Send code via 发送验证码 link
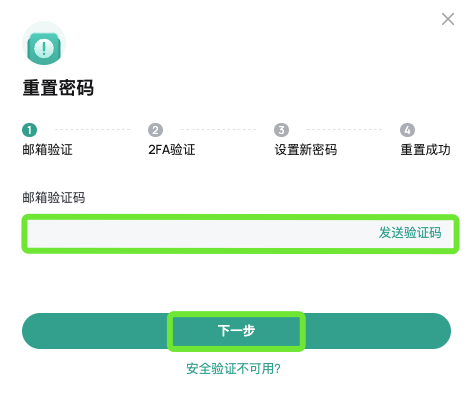 pyautogui.click(x=410, y=233)
